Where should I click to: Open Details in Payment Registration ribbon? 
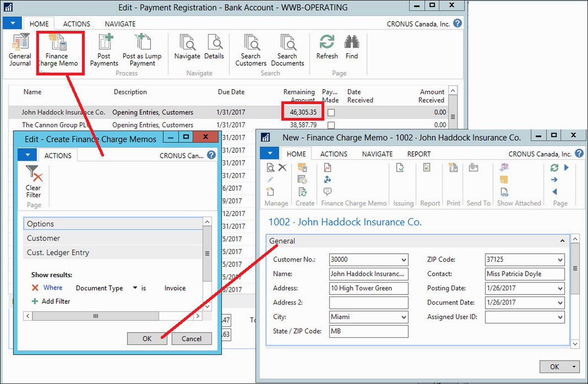click(x=214, y=47)
